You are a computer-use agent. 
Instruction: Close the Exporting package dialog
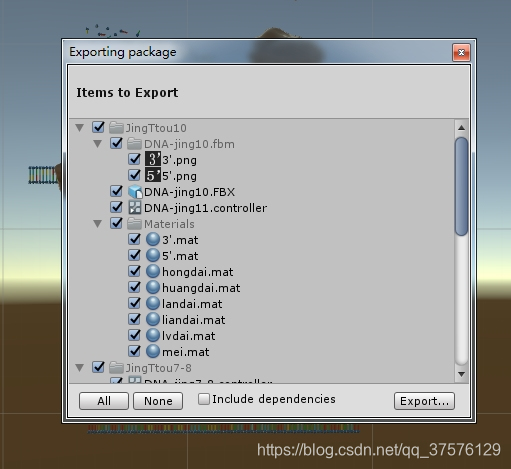461,52
